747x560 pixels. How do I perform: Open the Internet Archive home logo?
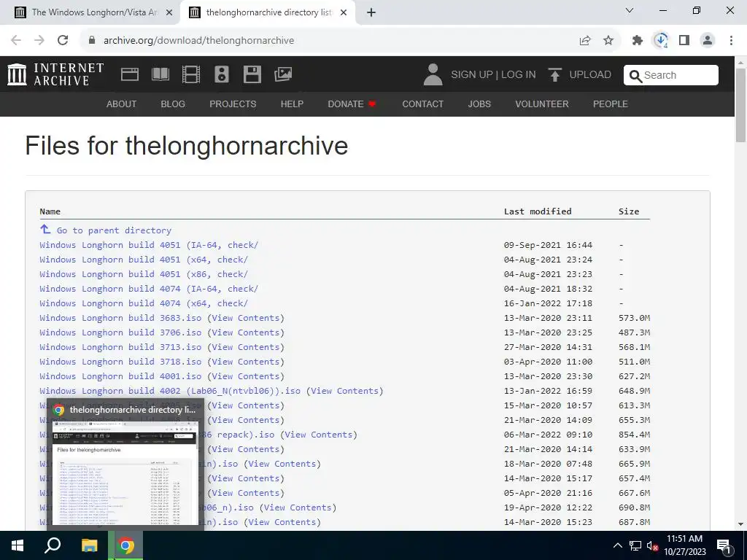tap(55, 74)
